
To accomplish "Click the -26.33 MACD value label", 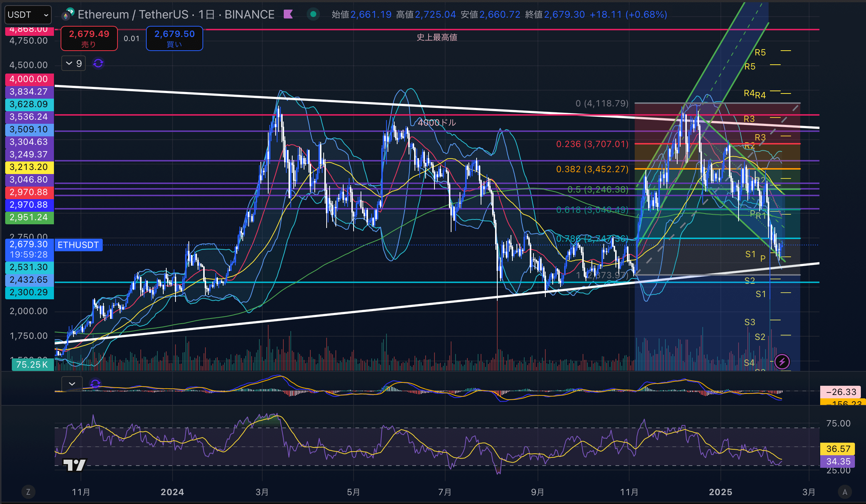I will pos(841,392).
